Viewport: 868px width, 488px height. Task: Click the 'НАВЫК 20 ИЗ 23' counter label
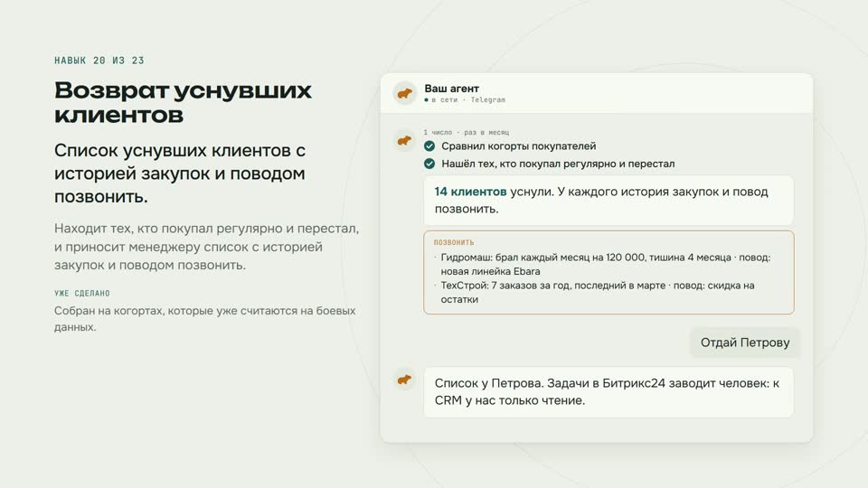click(99, 61)
